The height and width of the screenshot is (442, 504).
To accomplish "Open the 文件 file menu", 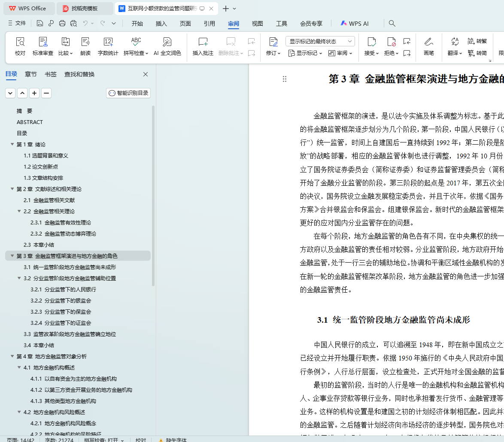I will click(17, 23).
